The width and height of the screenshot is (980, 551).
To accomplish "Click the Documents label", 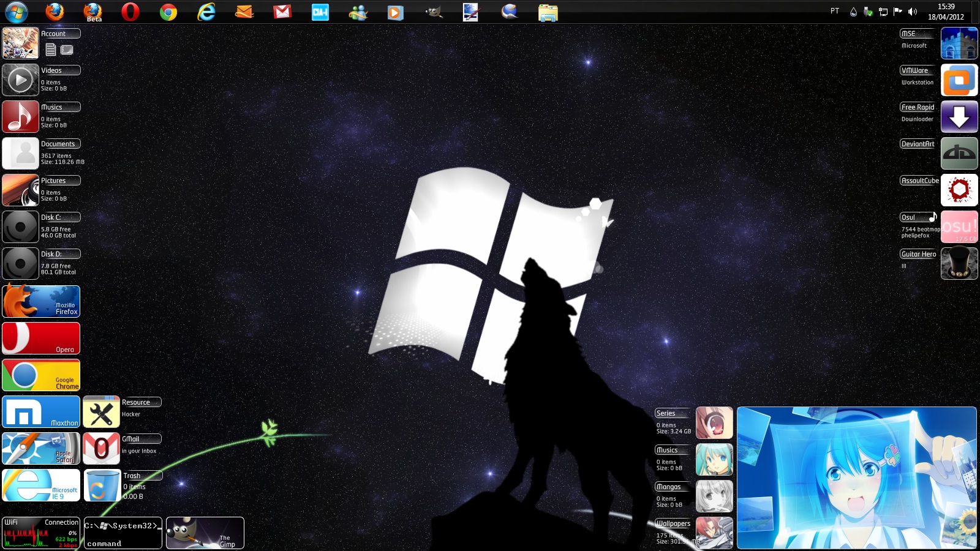I will tap(58, 144).
